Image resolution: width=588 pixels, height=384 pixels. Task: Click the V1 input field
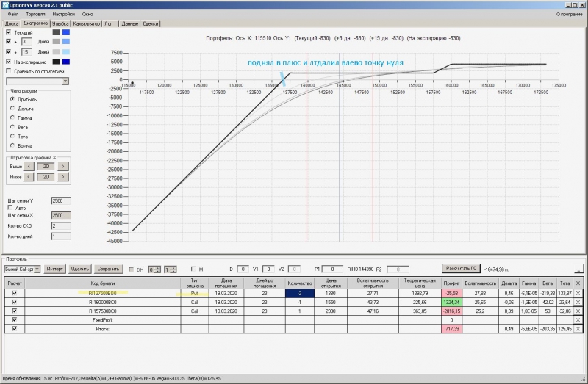click(268, 269)
